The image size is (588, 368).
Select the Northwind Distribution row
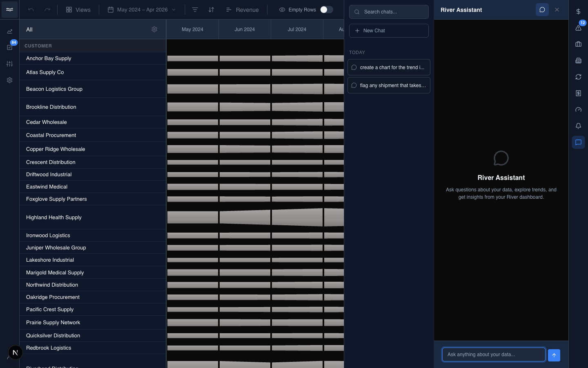(x=93, y=285)
